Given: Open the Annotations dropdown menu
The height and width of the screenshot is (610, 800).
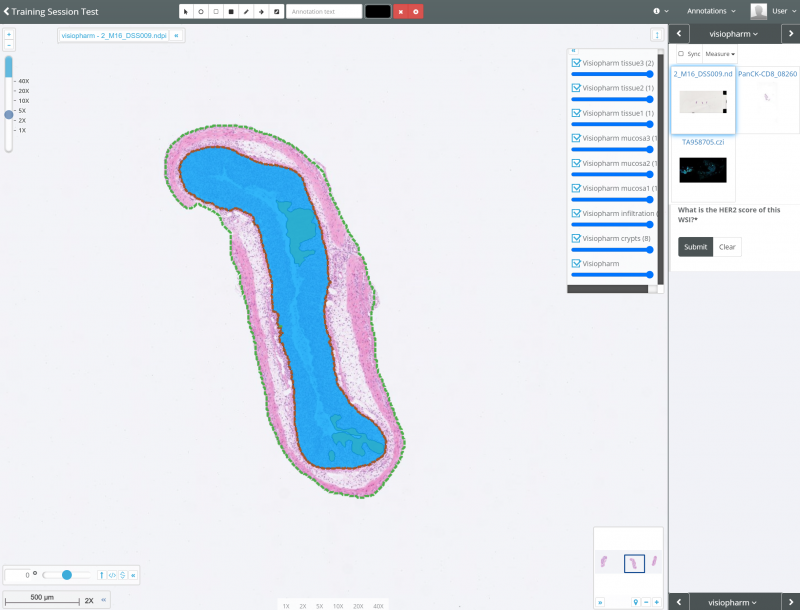Looking at the screenshot, I should click(711, 11).
